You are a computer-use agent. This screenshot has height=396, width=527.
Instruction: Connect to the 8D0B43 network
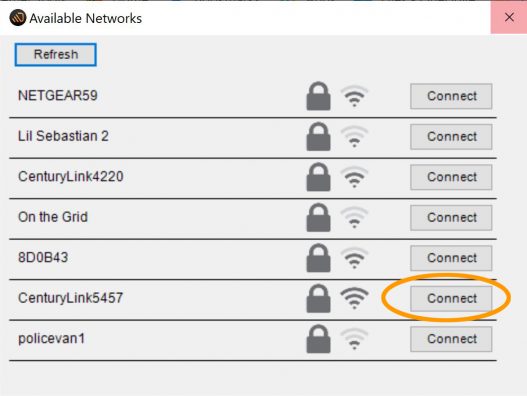point(451,258)
